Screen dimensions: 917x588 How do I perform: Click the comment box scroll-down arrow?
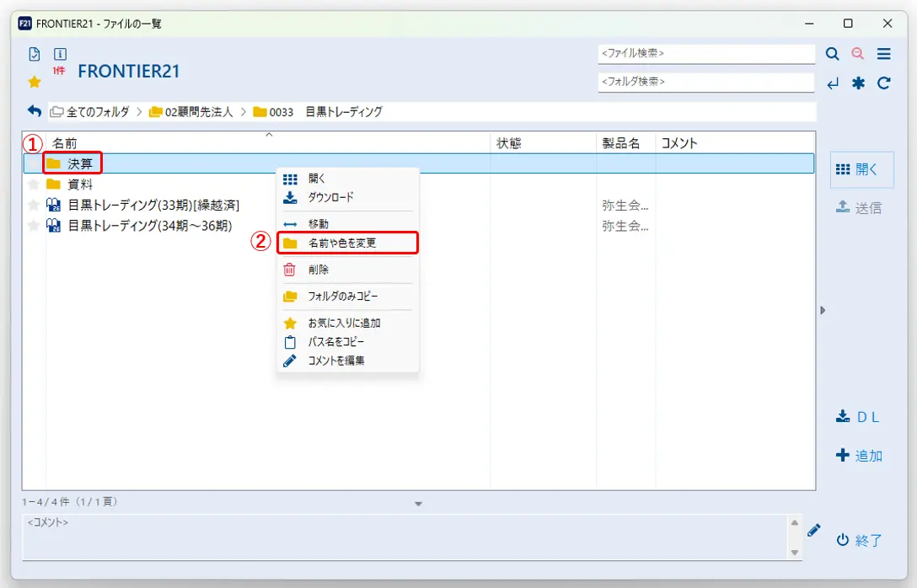click(795, 553)
